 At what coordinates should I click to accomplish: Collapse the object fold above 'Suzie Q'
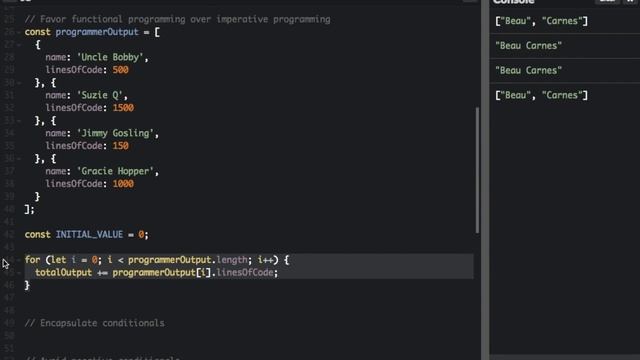tap(19, 83)
